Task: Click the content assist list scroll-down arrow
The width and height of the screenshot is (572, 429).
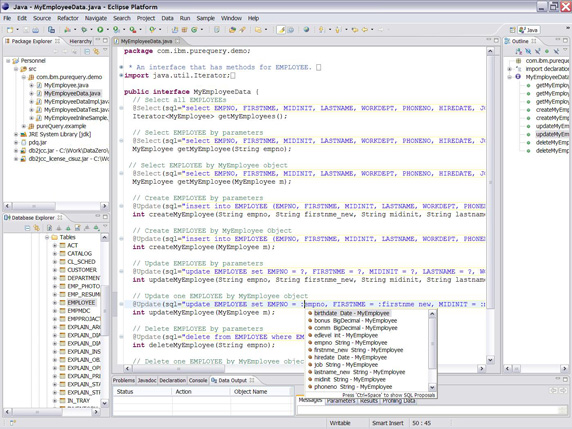Action: point(432,387)
